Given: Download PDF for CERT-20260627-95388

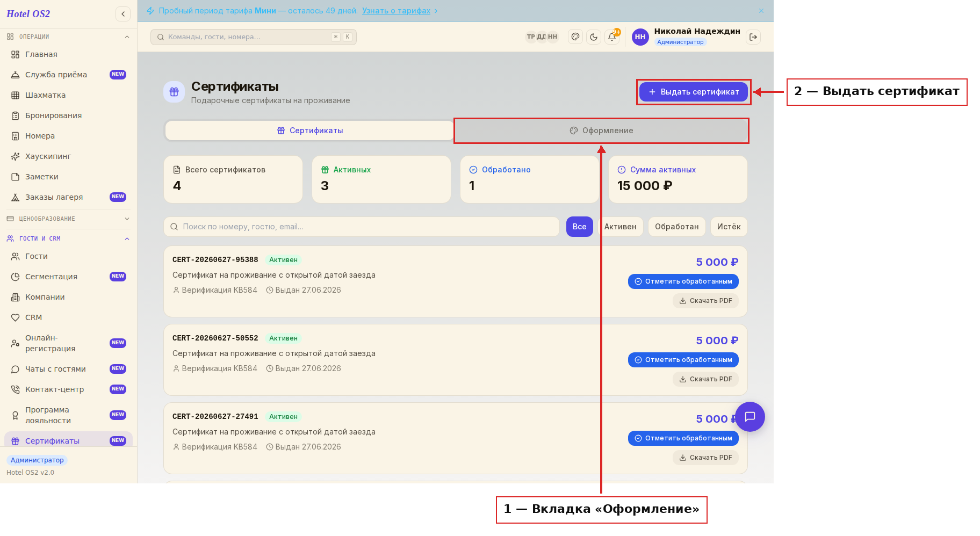Looking at the screenshot, I should 705,301.
